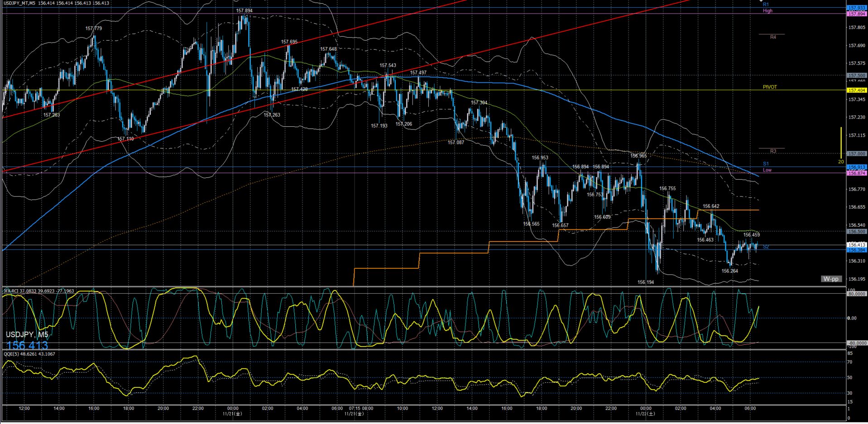Click the chart shift triangle marker at top
868x424 pixels.
tap(761, 1)
